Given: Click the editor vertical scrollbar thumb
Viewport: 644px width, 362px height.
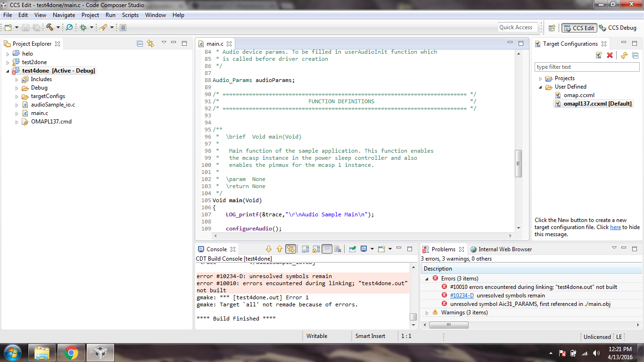Looking at the screenshot, I should coord(518,164).
